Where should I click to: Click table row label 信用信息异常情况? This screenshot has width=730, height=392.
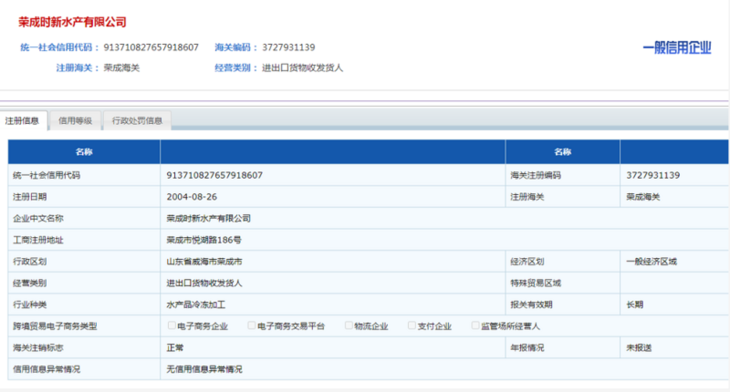[47, 369]
